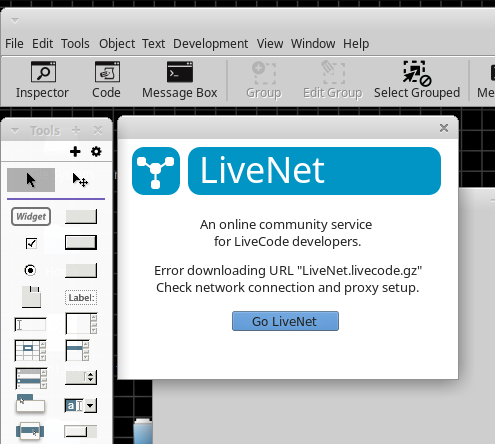Image resolution: width=495 pixels, height=444 pixels.
Task: Click the Select Grouped toolbar icon
Action: pyautogui.click(x=417, y=80)
